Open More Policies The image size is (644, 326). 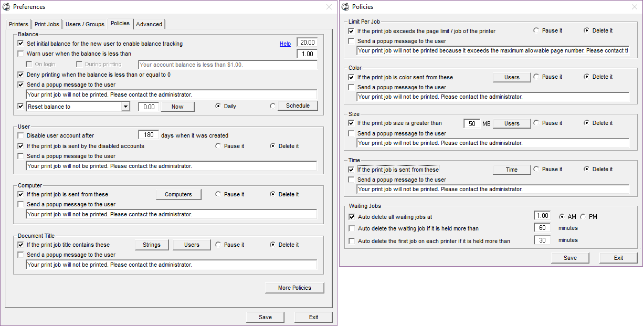coord(294,288)
